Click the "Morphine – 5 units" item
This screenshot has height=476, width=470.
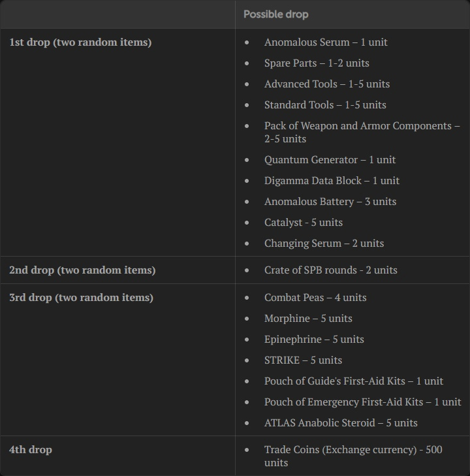[308, 319]
